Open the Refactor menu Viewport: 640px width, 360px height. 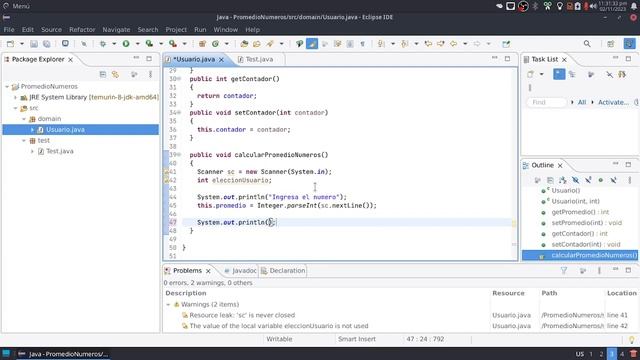[82, 30]
